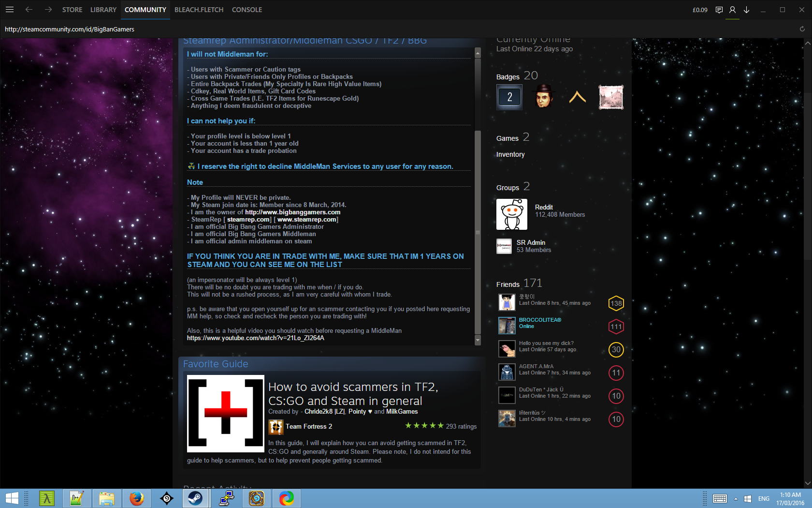Open the Reddit group avatar
This screenshot has width=812, height=508.
coord(511,214)
